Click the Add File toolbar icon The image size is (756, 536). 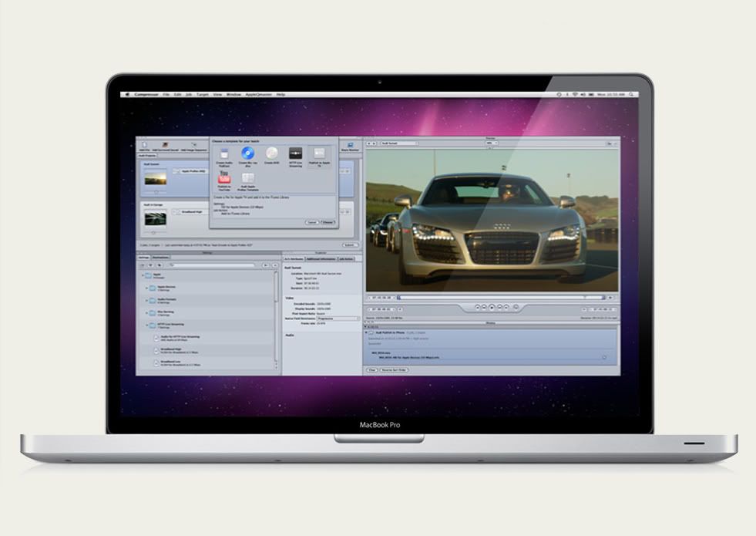(143, 145)
